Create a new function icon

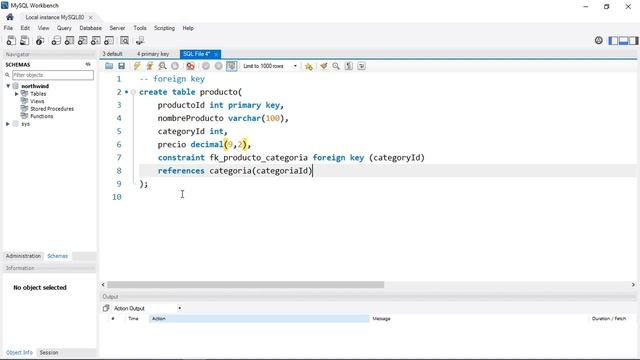click(x=109, y=40)
